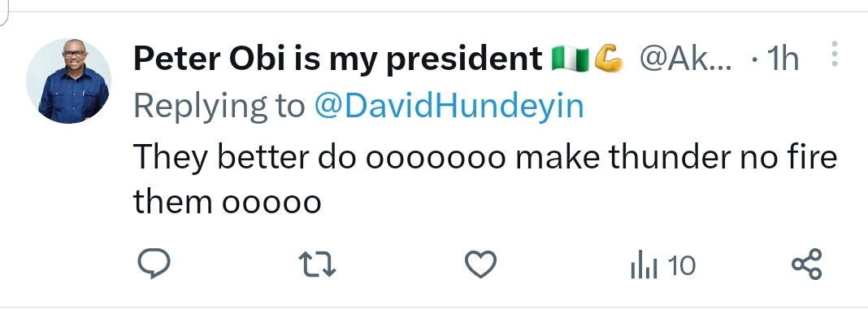This screenshot has width=868, height=315.
Task: Open the "Peter Obi is my president" profile name
Action: coord(337,59)
